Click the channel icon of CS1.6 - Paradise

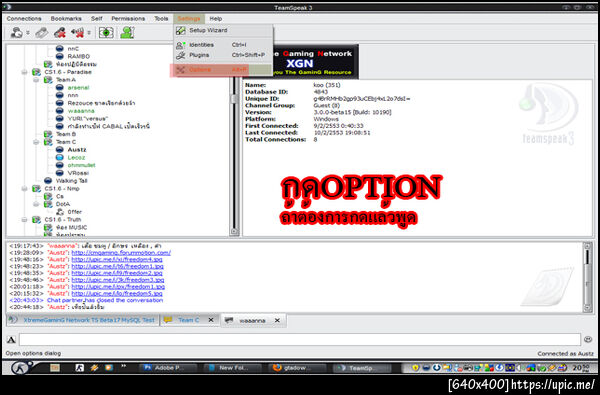point(36,72)
